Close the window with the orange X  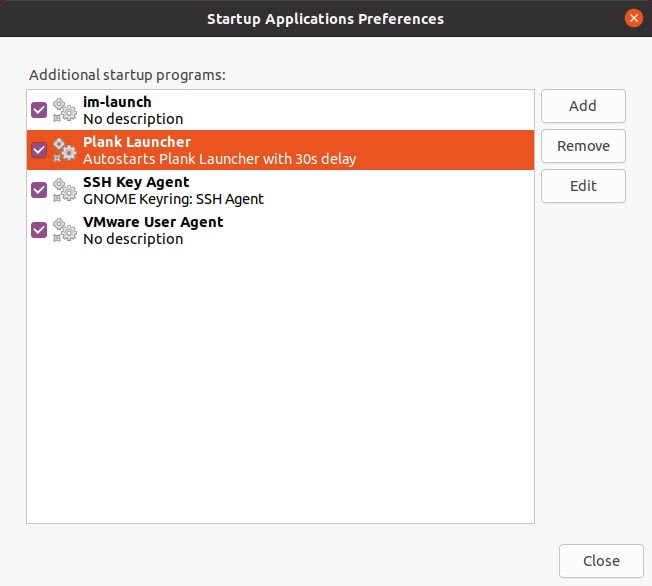pyautogui.click(x=634, y=18)
